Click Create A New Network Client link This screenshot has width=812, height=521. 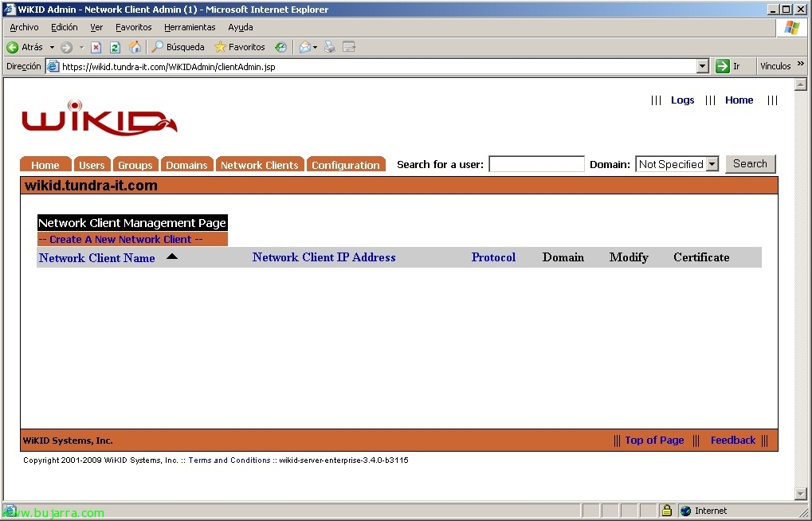pos(120,239)
